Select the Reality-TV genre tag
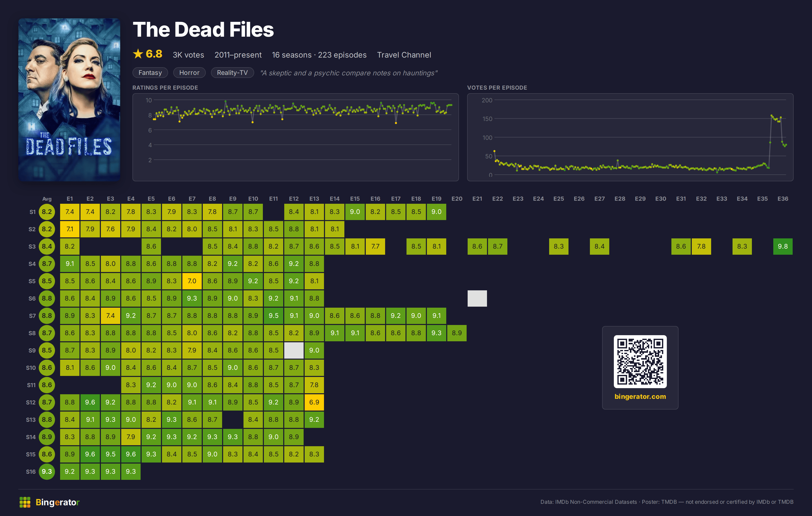This screenshot has width=812, height=516. coord(232,73)
